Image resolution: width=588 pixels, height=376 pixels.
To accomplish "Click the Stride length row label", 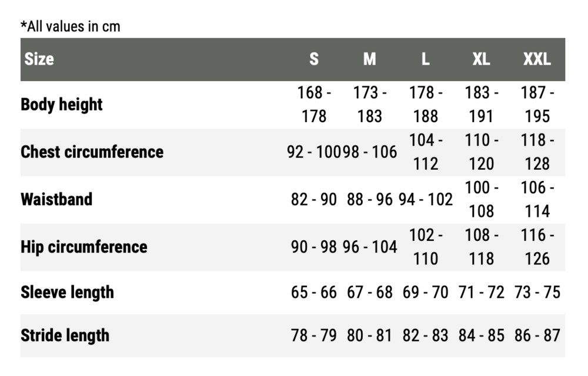I will click(65, 335).
